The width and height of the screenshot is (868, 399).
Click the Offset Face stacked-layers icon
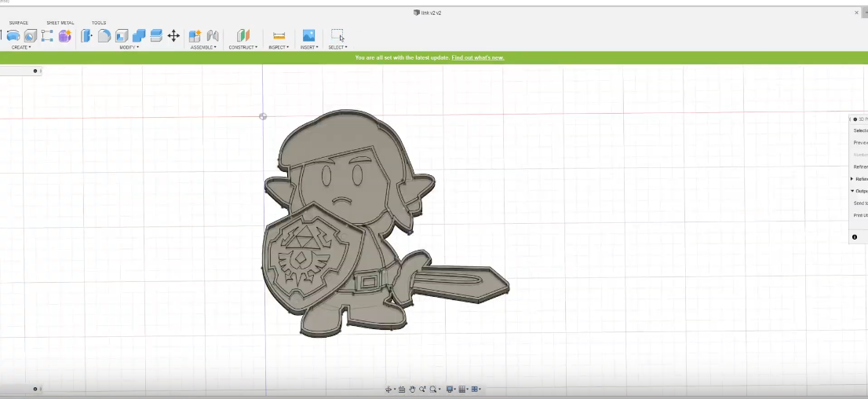156,36
